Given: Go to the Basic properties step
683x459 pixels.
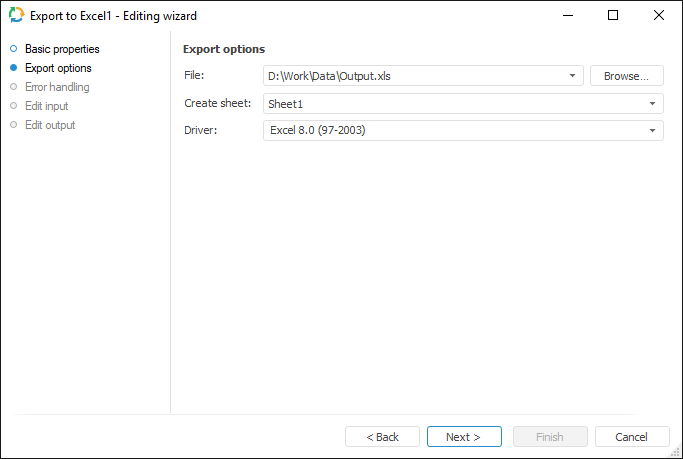Looking at the screenshot, I should coord(61,49).
